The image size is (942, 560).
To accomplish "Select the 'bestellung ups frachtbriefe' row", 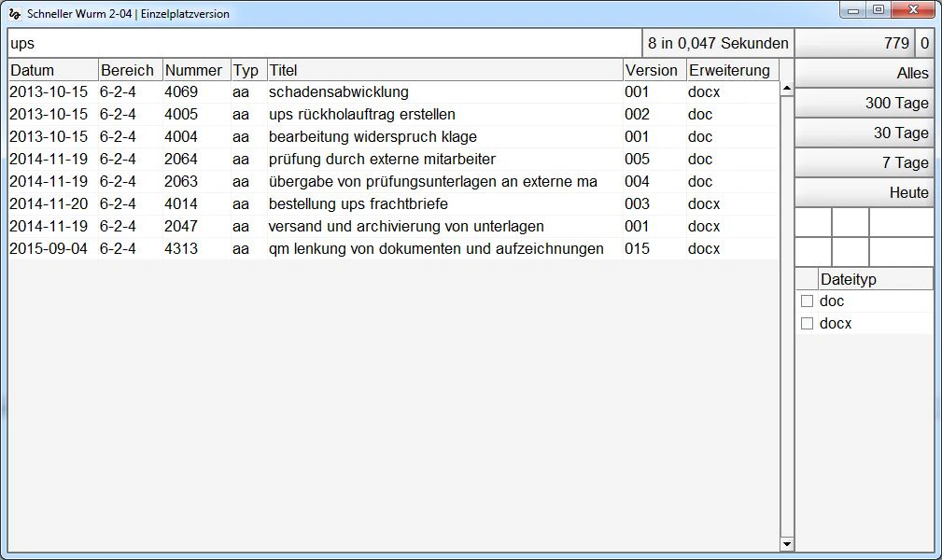I will tap(358, 204).
